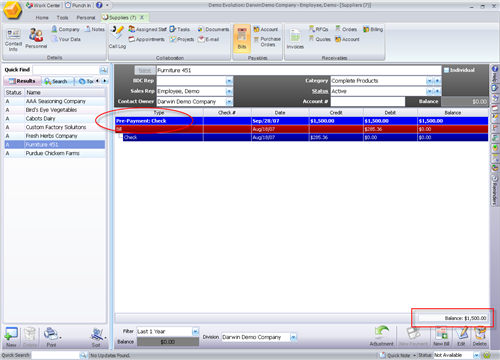Open the Filter Last 1 Year dropdown
This screenshot has height=360, width=500.
[195, 331]
